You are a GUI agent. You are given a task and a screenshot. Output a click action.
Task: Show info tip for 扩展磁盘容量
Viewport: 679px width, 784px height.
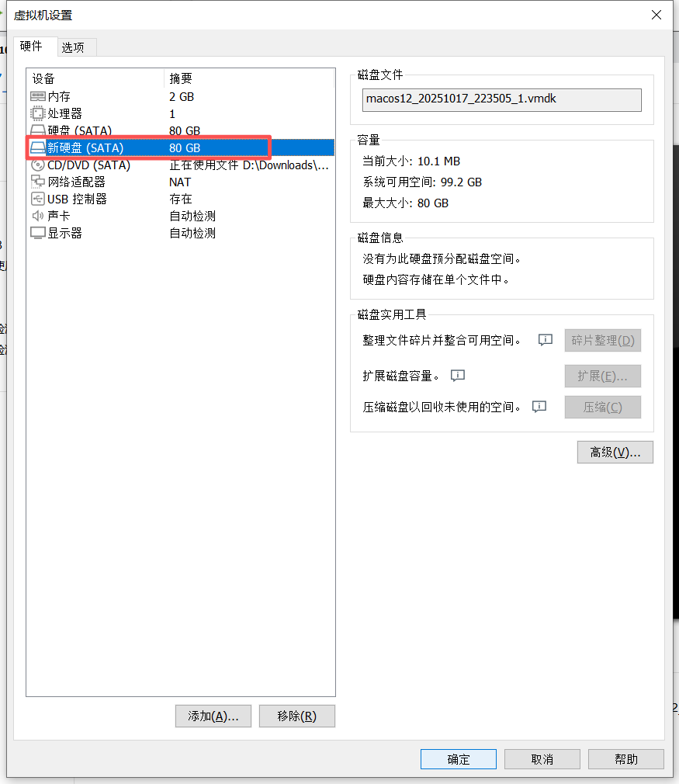tap(458, 376)
